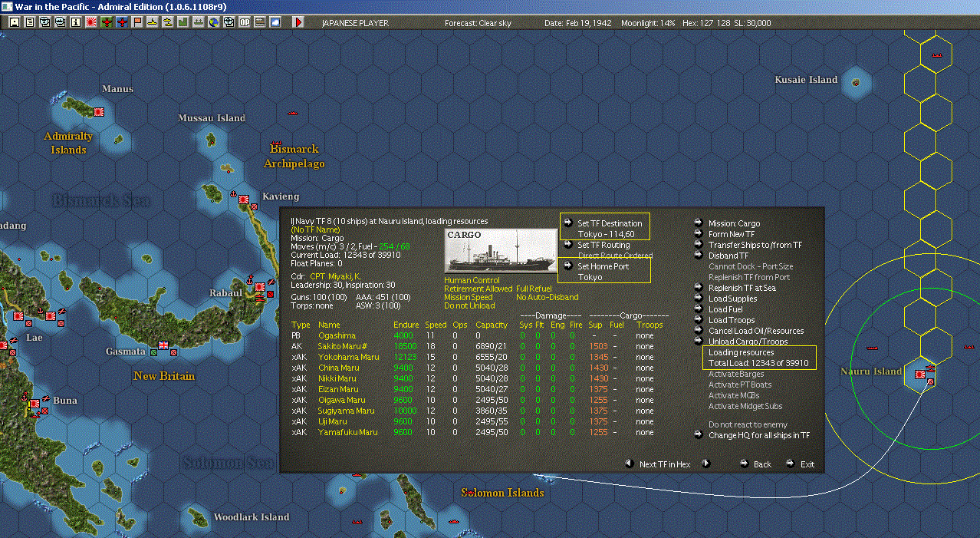Click arrow beside Set Home Port
This screenshot has width=980, height=538.
pyautogui.click(x=568, y=266)
